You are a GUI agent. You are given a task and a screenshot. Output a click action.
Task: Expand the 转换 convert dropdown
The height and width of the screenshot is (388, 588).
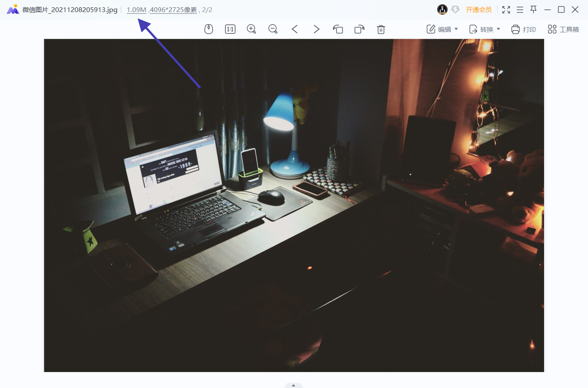point(485,29)
